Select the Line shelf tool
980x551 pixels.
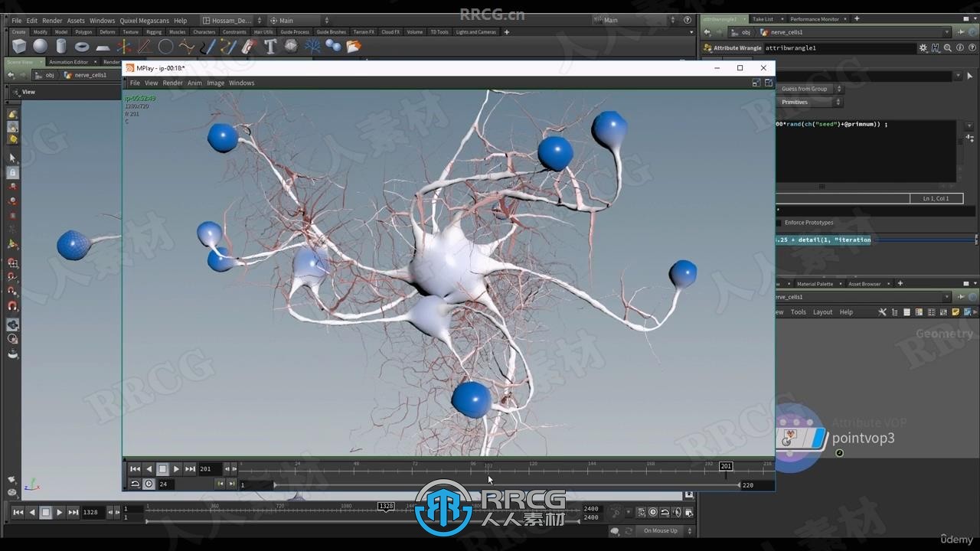[x=145, y=47]
